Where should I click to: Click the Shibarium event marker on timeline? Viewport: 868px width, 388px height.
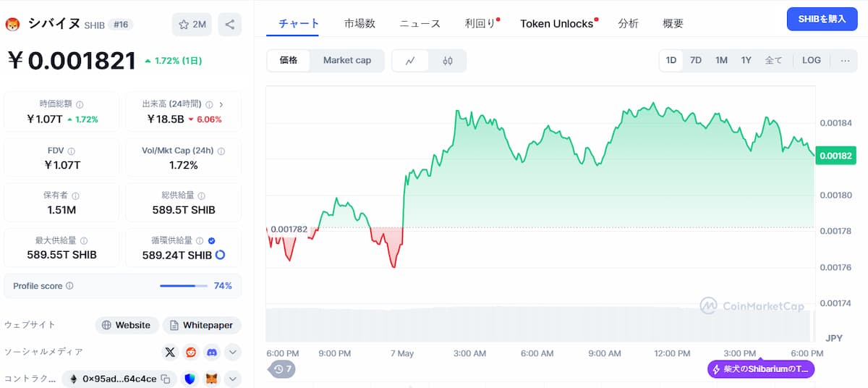(x=761, y=369)
